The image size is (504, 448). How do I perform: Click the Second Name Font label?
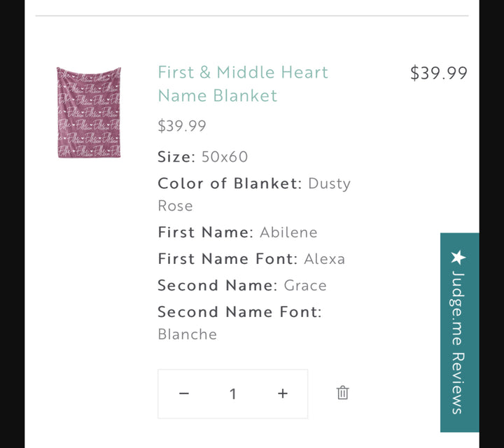(239, 312)
